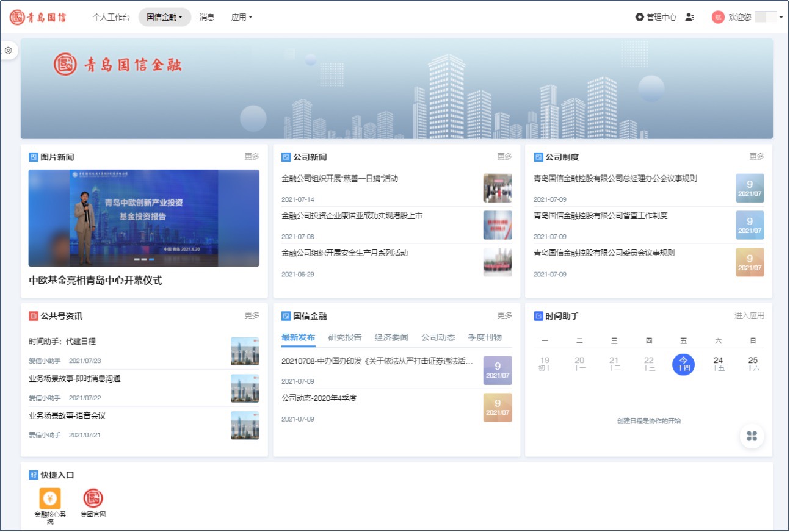
Task: Click the 青岛国信金融 top banner image
Action: point(397,89)
